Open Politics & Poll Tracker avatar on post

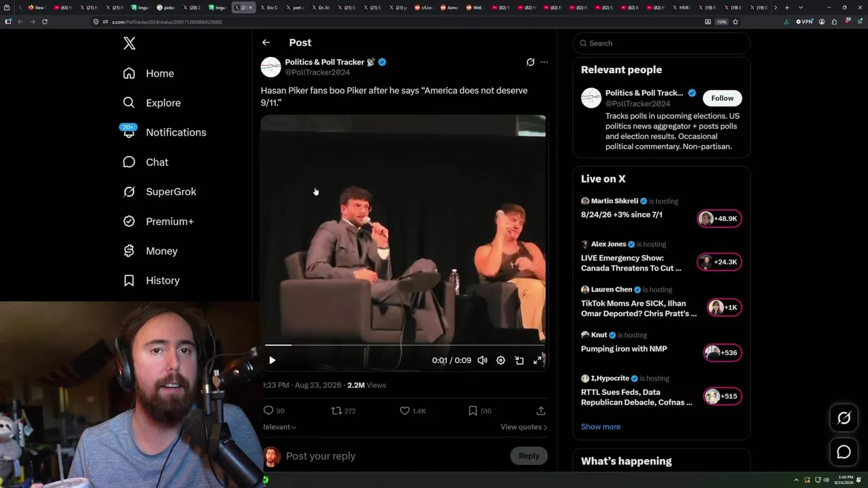click(271, 67)
